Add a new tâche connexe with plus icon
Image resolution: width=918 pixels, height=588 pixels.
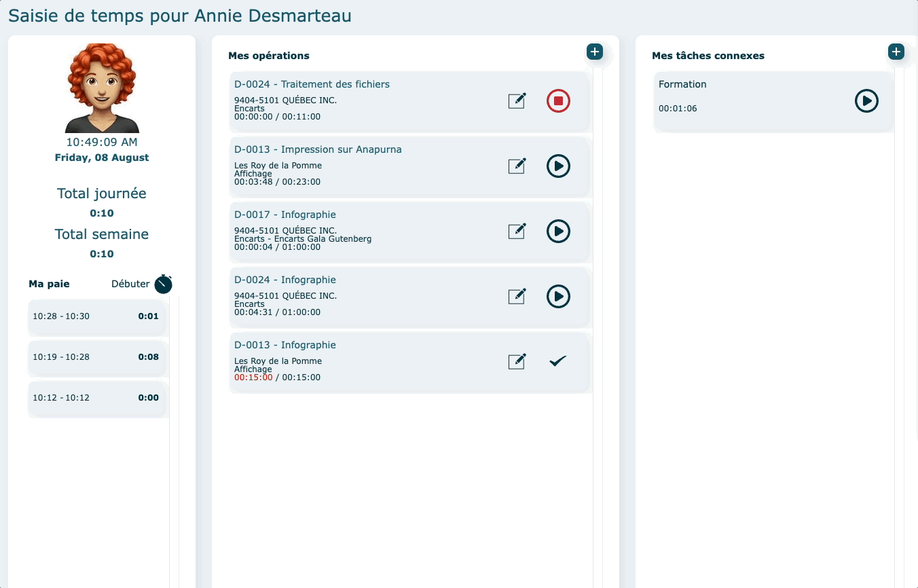click(896, 52)
